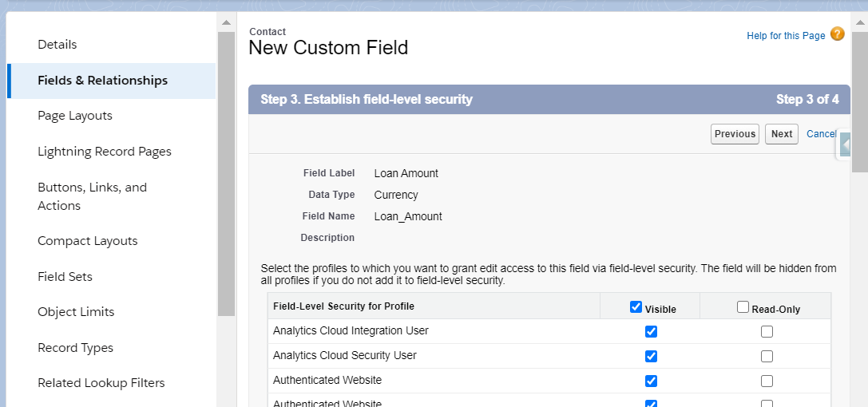The height and width of the screenshot is (407, 868).
Task: Open the Page Layouts sidebar item
Action: [75, 116]
